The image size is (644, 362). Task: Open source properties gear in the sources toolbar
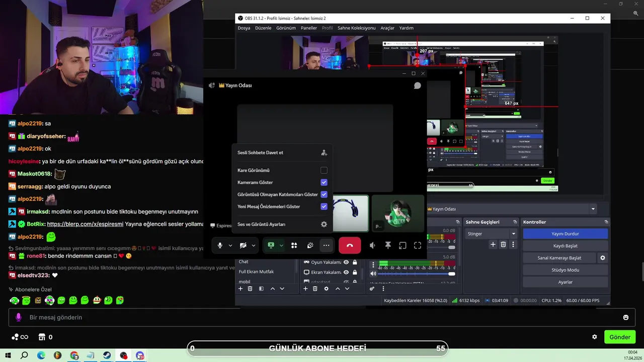(326, 289)
